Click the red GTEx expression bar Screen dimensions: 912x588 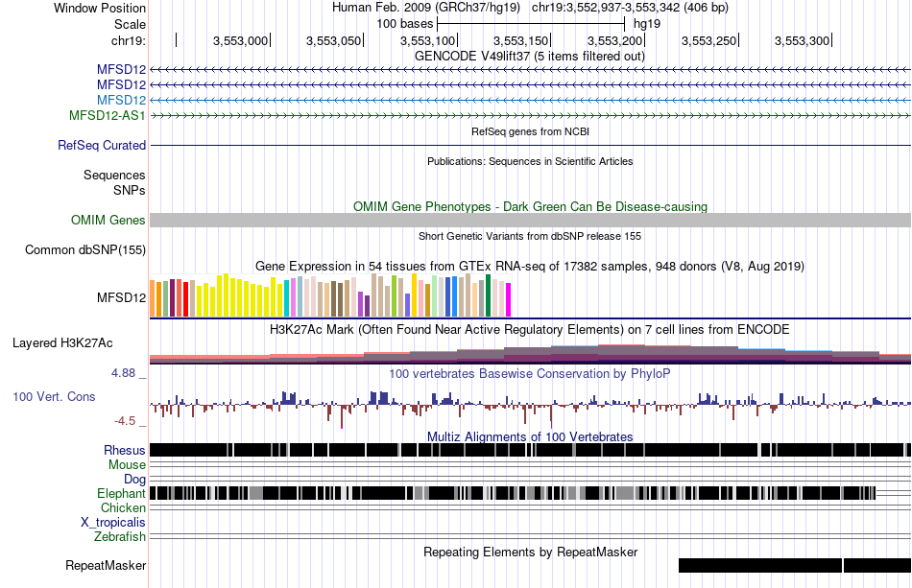(185, 299)
